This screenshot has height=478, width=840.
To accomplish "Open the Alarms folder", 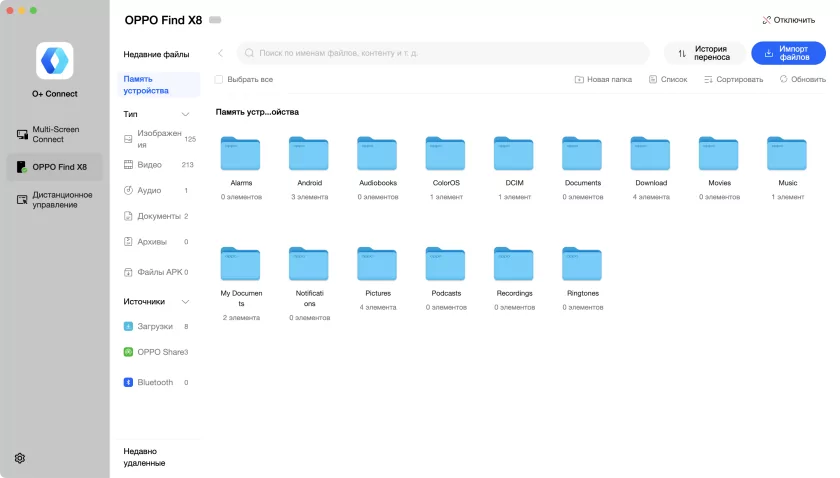I will (241, 154).
